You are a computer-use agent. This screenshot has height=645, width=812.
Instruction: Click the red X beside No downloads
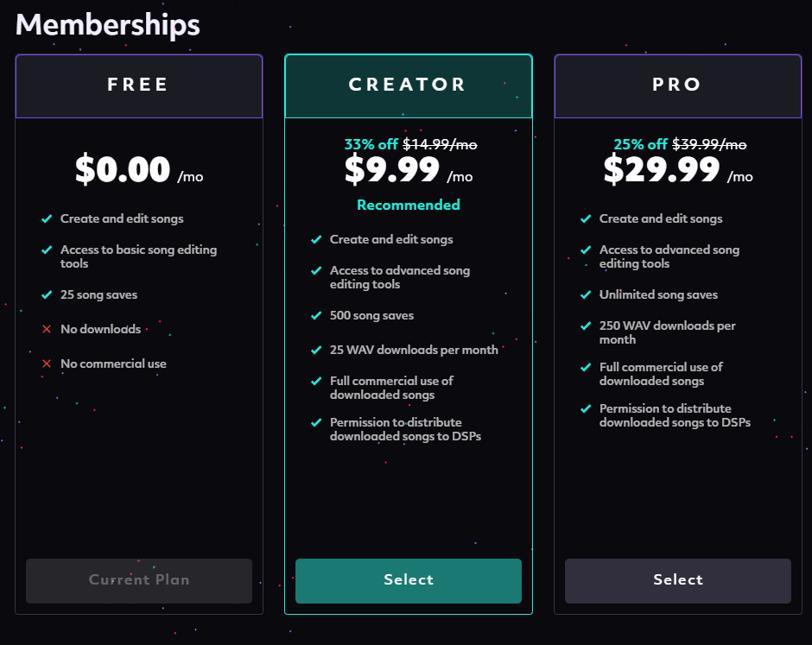[x=47, y=329]
